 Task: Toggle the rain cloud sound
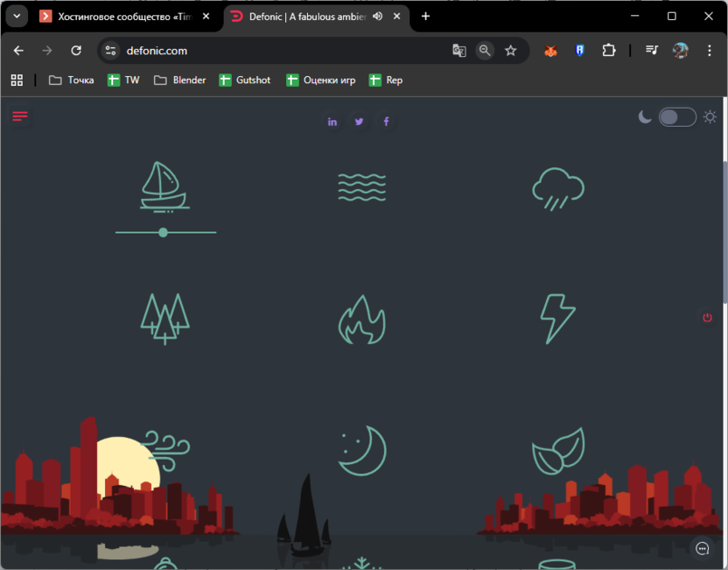click(x=558, y=189)
